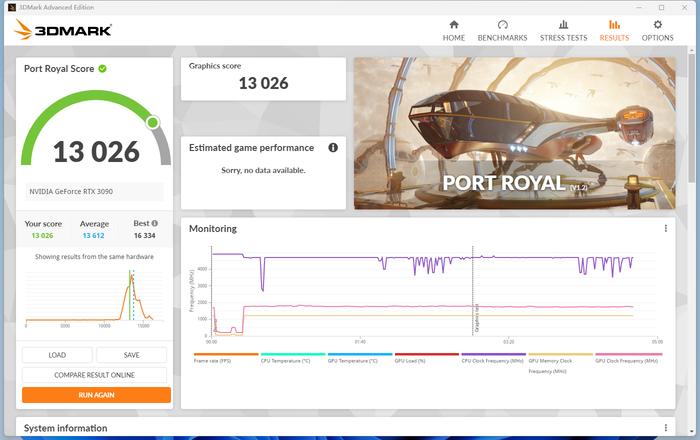Click the orange RUN AGAIN button
The width and height of the screenshot is (700, 440).
[x=95, y=395]
